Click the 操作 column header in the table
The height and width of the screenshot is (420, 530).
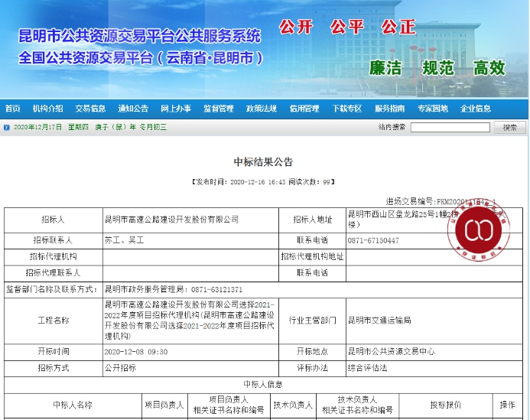tap(508, 405)
